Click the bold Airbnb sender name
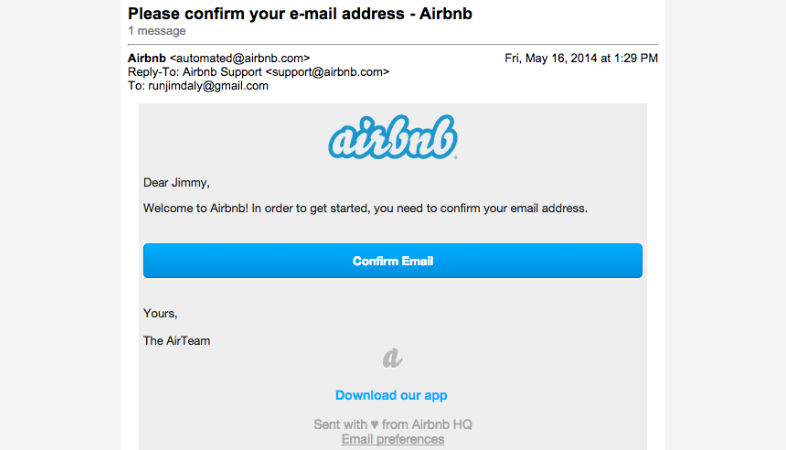 tap(146, 58)
